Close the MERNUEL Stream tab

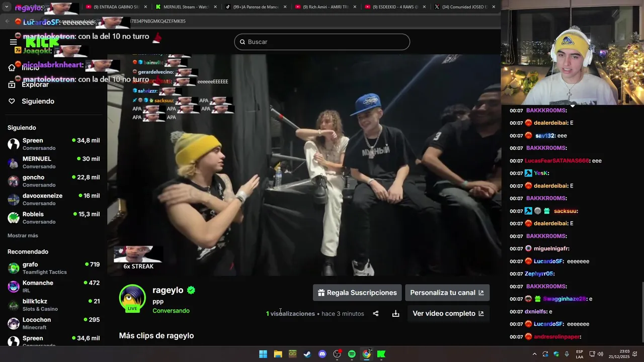215,7
